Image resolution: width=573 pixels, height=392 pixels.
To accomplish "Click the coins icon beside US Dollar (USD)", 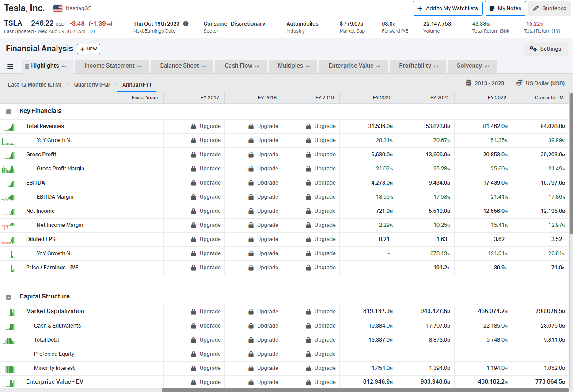I will pos(520,83).
